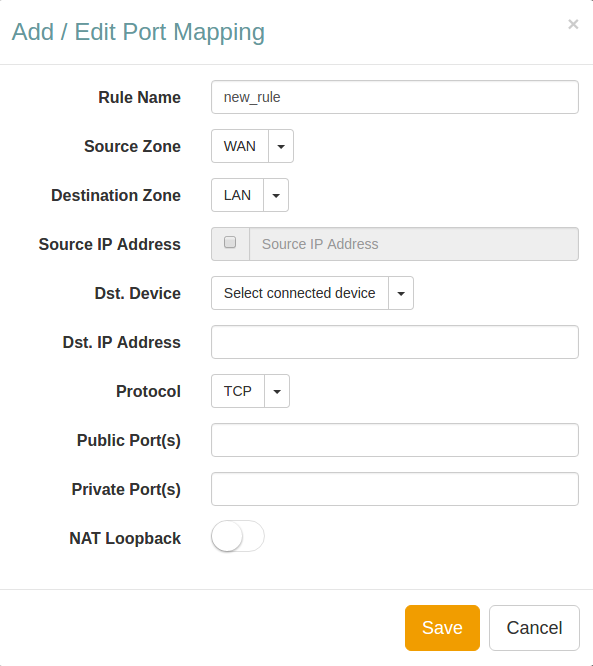Cancel the port mapping dialog
Viewport: 593px width, 666px height.
point(534,628)
